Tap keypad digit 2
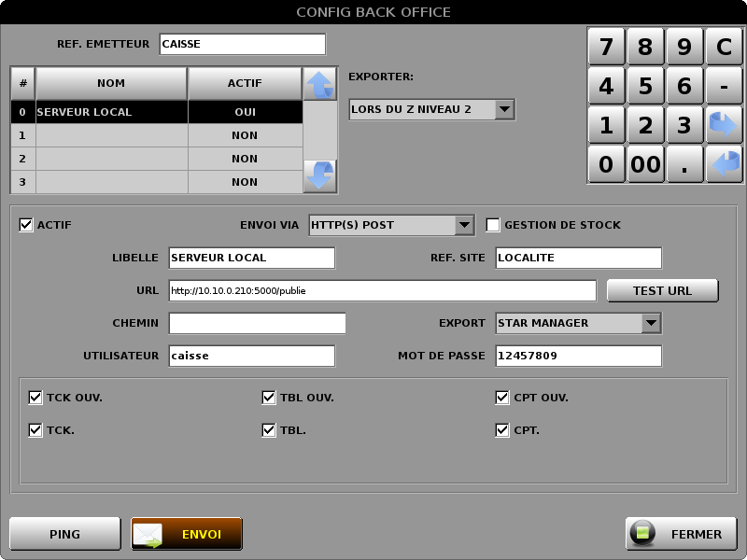Screen dimensions: 747x560 (x=645, y=125)
